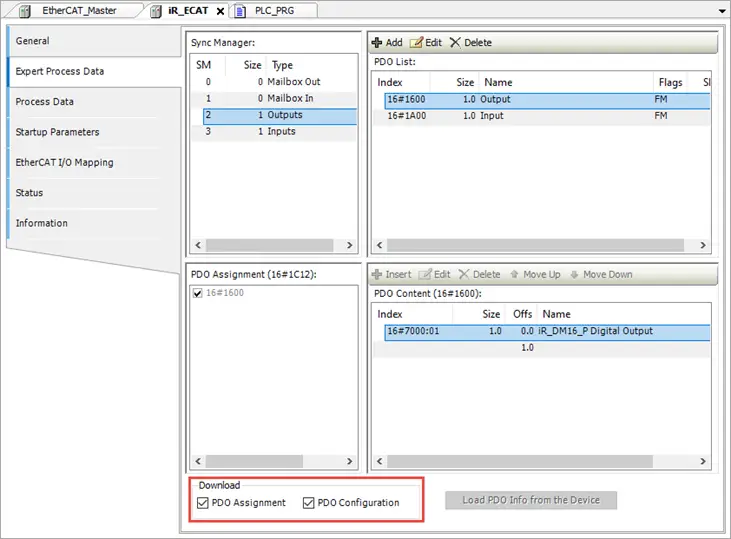731x539 pixels.
Task: Click PDO Assignment scrollbar right arrow
Action: pos(350,461)
